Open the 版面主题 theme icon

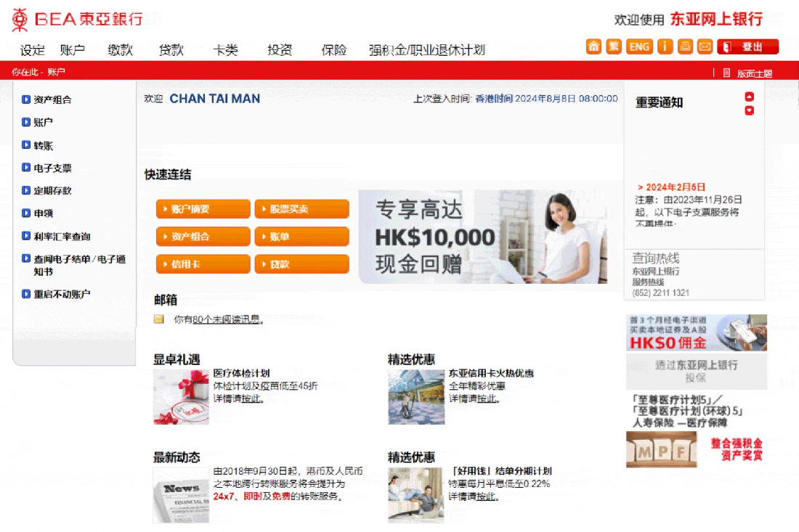(x=726, y=73)
